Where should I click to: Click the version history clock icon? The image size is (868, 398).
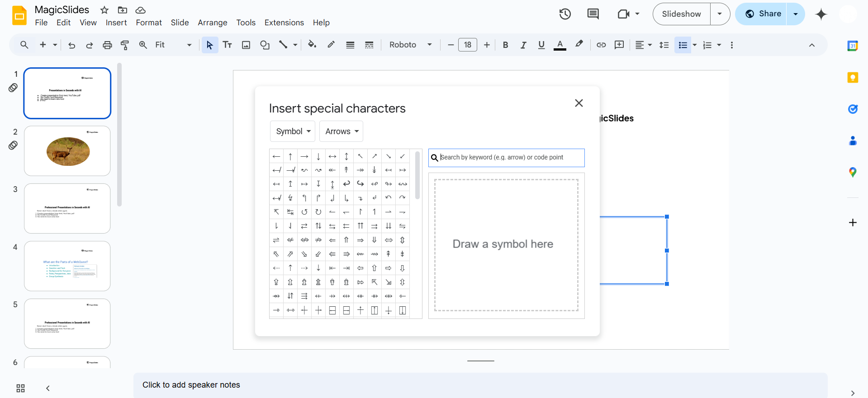pyautogui.click(x=564, y=14)
